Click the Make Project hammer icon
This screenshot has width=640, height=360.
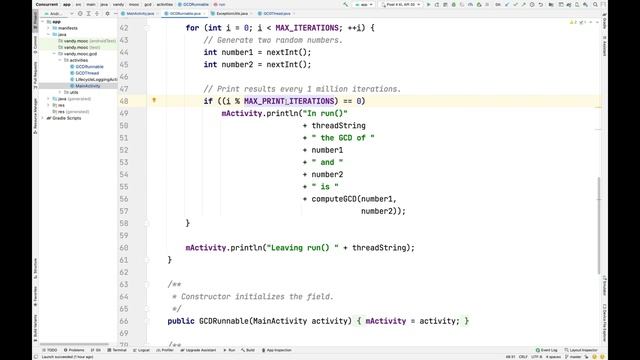[346, 4]
